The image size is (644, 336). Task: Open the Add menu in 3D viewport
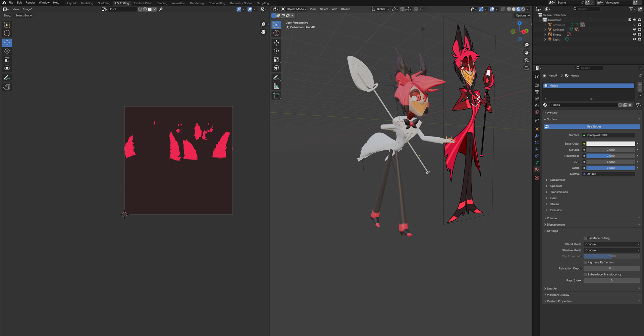point(334,9)
